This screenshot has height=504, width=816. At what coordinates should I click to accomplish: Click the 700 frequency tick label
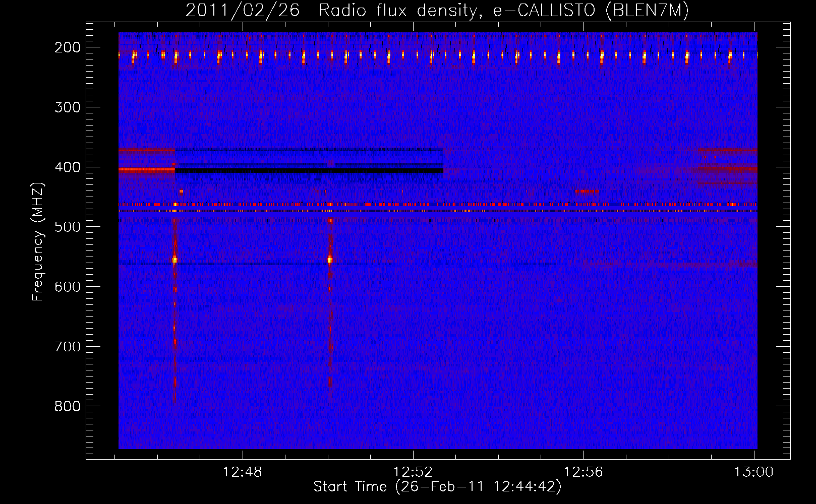[68, 347]
